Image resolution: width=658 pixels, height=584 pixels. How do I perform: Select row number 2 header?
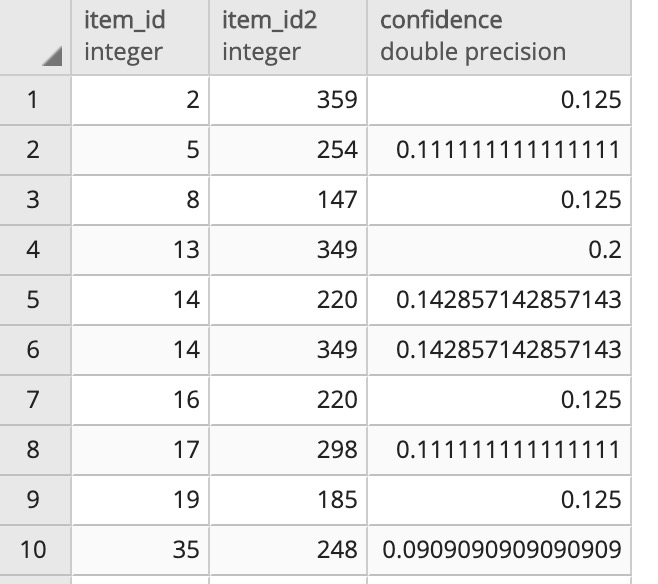[35, 150]
